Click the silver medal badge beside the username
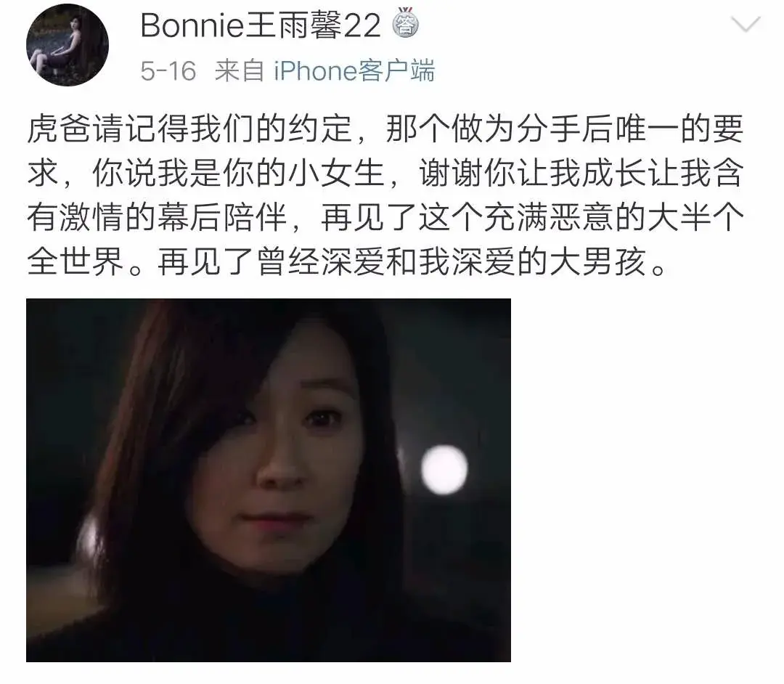 tap(404, 23)
